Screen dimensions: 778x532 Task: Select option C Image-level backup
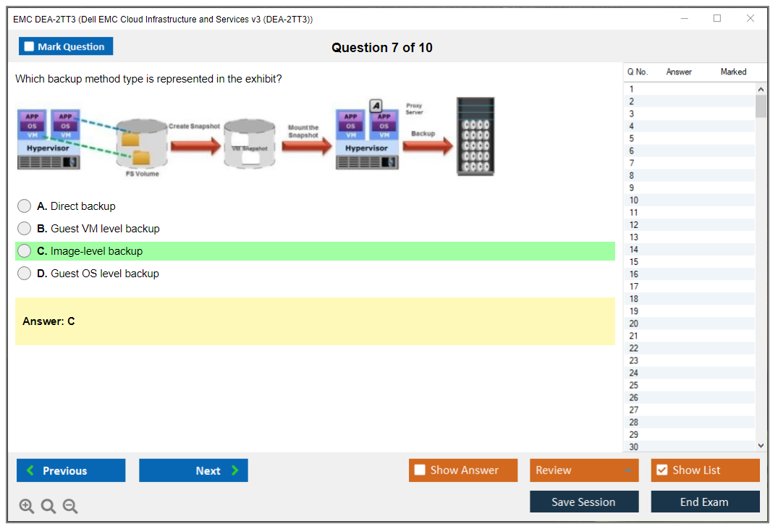tap(25, 251)
